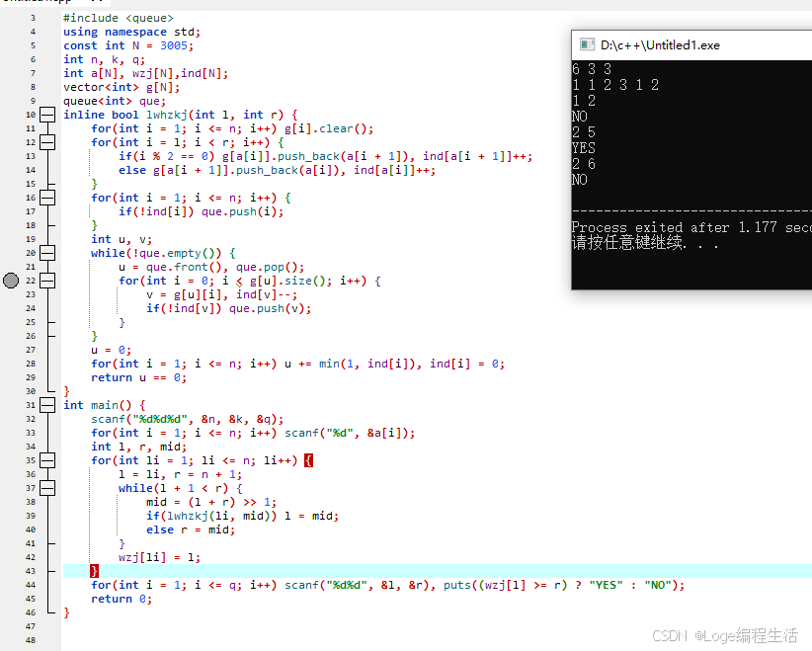This screenshot has height=651, width=812.
Task: Click 'u = que.front(), que.pop();' line
Action: [x=211, y=267]
